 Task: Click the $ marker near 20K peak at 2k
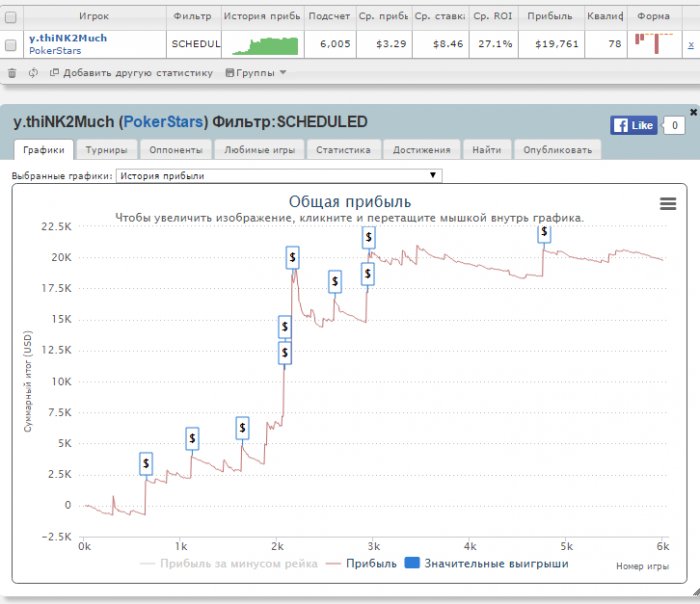(x=292, y=258)
